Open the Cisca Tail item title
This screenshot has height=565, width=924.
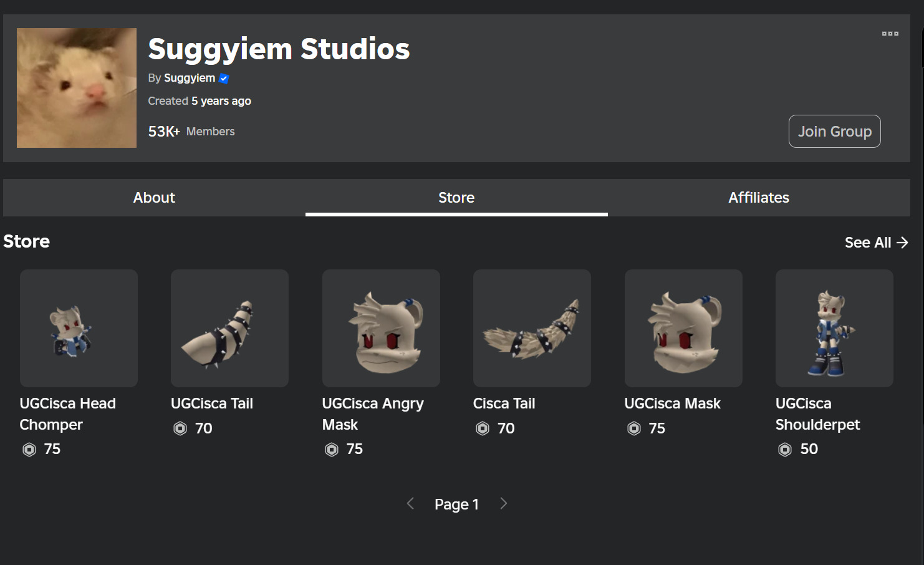[x=504, y=403]
